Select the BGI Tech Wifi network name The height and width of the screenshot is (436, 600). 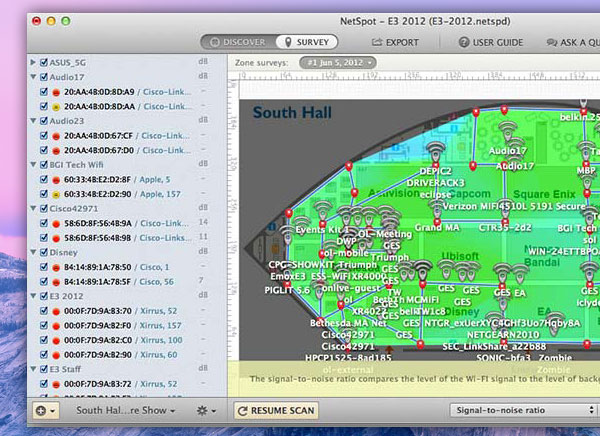point(77,165)
